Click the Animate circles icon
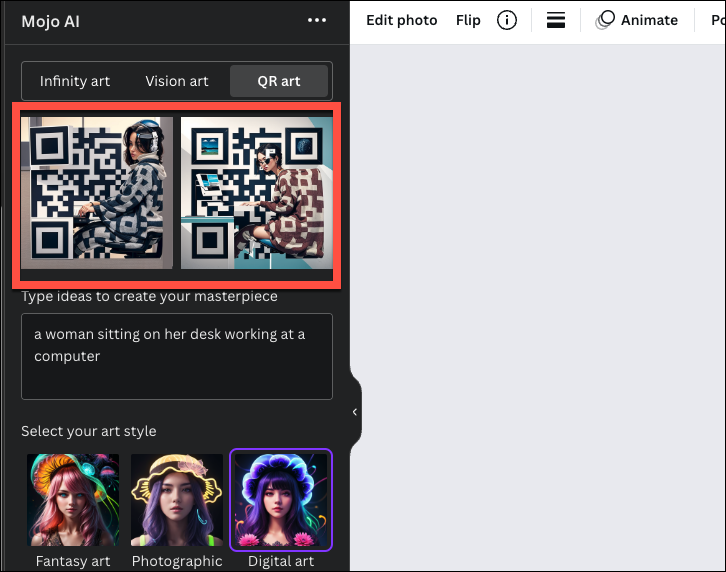Image resolution: width=726 pixels, height=572 pixels. pyautogui.click(x=605, y=20)
